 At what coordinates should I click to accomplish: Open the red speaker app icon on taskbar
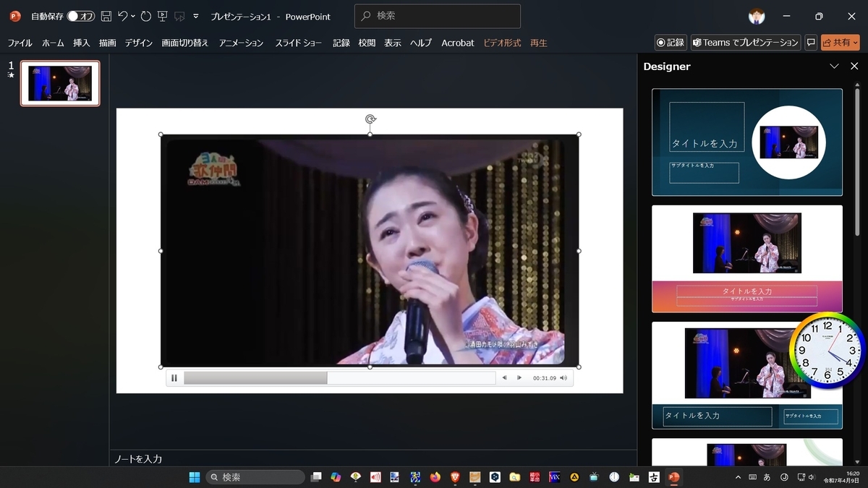(x=375, y=477)
